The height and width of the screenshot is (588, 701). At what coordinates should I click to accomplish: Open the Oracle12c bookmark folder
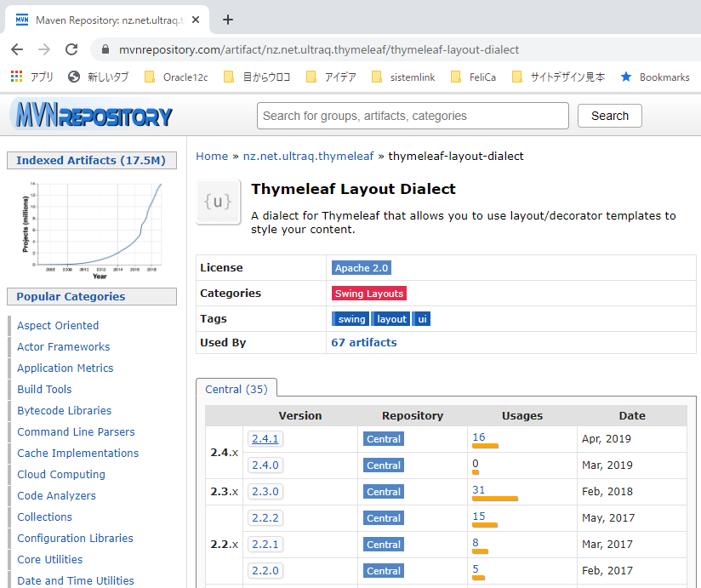[x=177, y=77]
